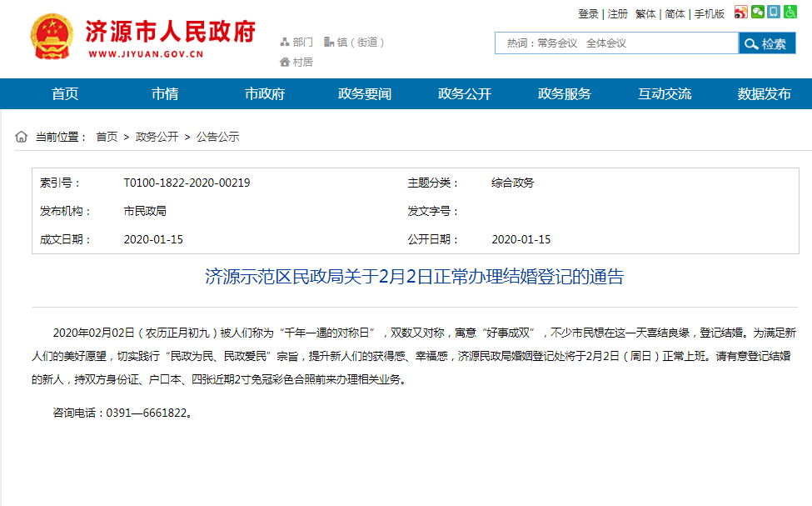This screenshot has width=812, height=506.
Task: Click 公告公示 in the breadcrumb
Action: 217,137
